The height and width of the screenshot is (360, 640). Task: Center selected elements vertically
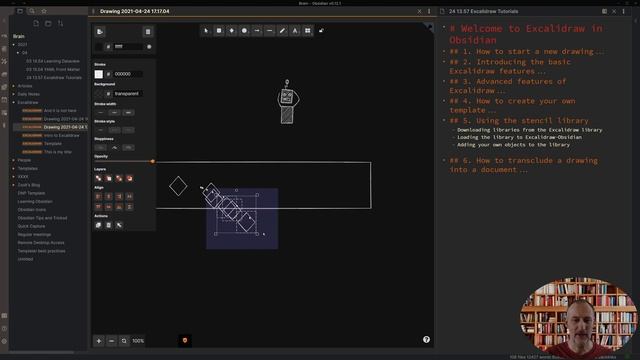click(x=109, y=207)
